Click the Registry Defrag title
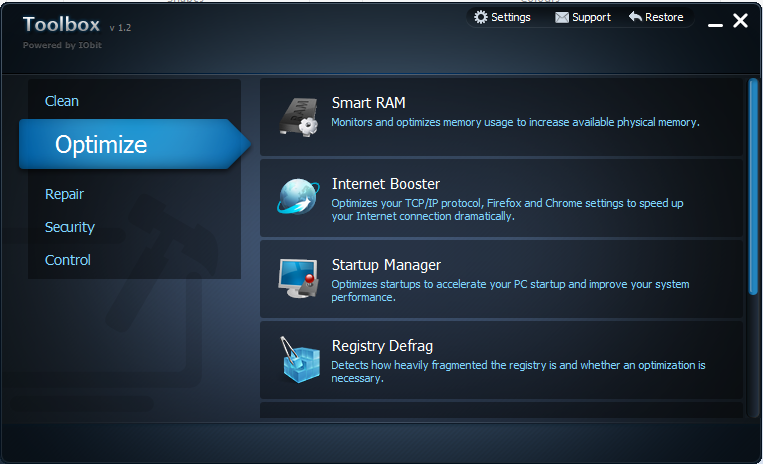The image size is (763, 464). pyautogui.click(x=382, y=346)
